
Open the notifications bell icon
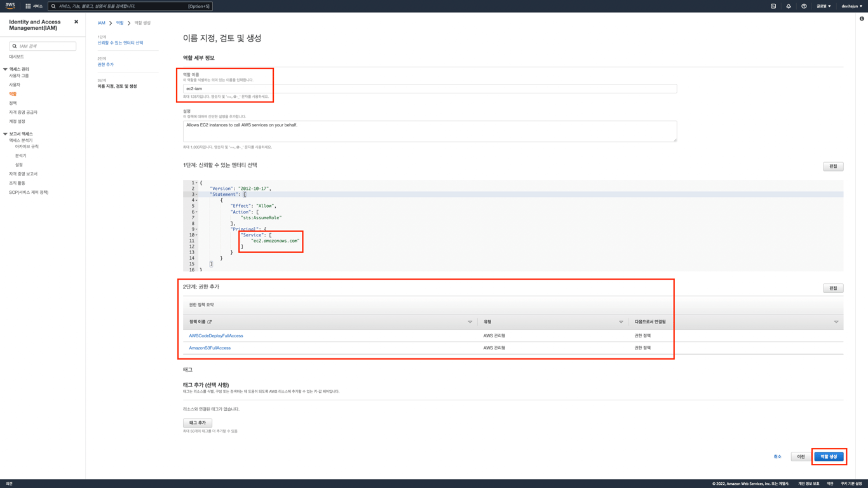pos(789,6)
